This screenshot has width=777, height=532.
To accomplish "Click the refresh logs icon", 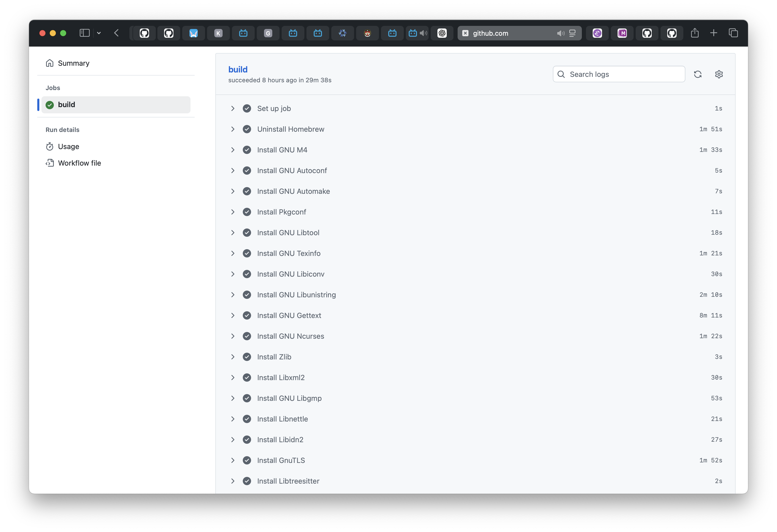I will click(698, 74).
